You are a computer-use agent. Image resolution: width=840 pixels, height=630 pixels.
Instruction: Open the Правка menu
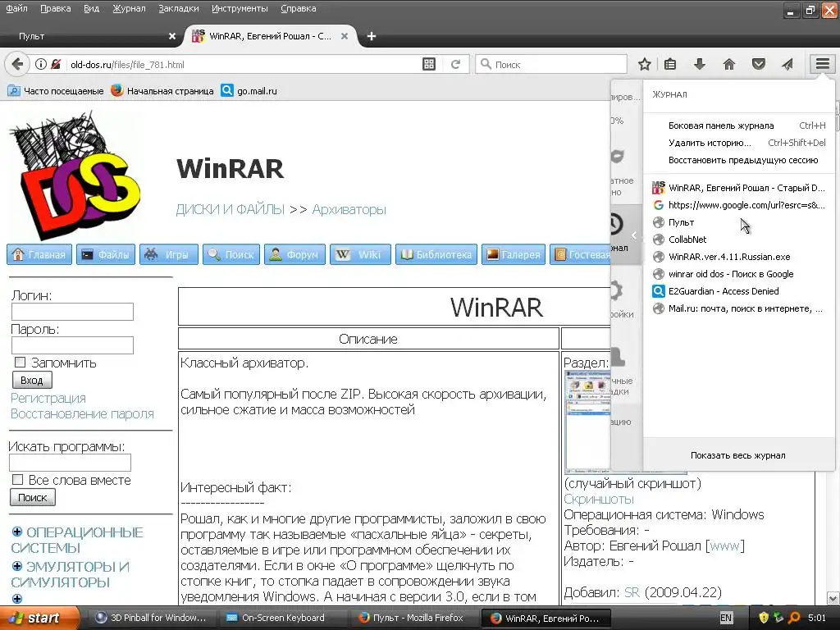56,8
